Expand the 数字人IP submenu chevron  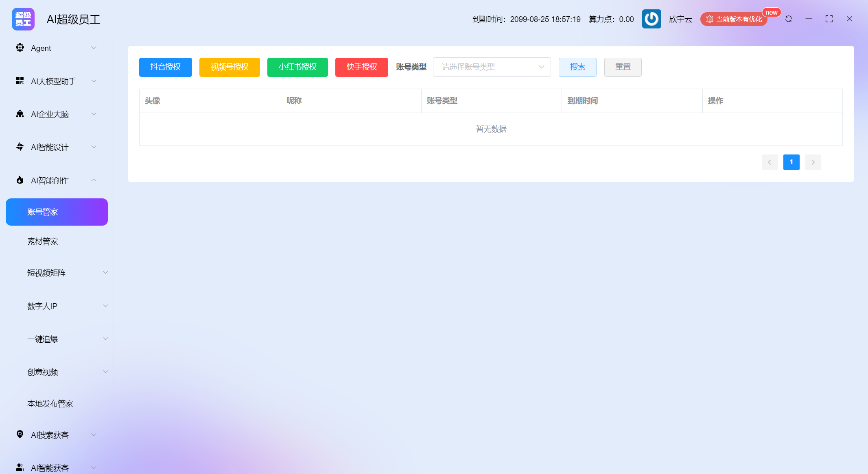pyautogui.click(x=105, y=306)
